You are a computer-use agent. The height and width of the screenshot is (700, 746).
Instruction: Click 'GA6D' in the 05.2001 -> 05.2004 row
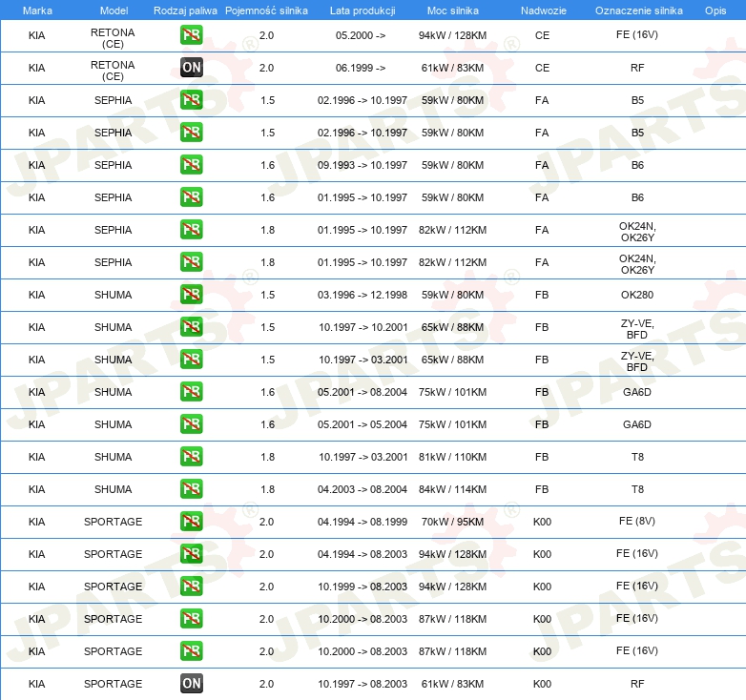tap(637, 424)
